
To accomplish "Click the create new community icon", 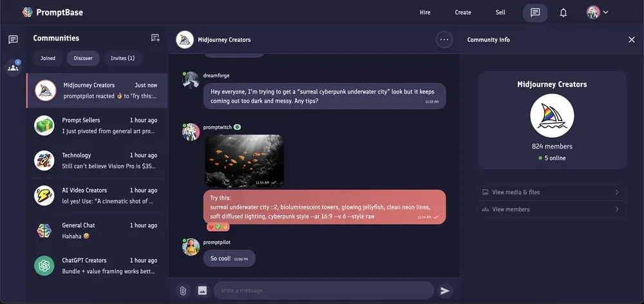I will click(x=155, y=38).
